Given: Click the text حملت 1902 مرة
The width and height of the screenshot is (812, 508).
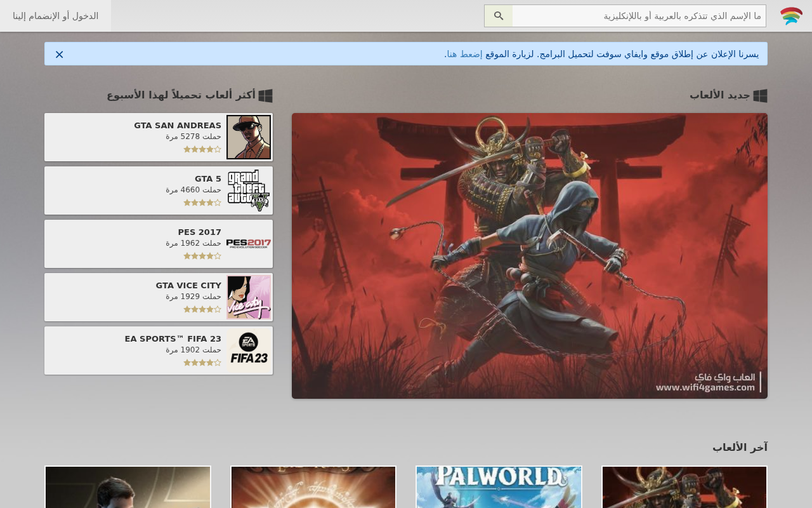Looking at the screenshot, I should click(x=193, y=350).
